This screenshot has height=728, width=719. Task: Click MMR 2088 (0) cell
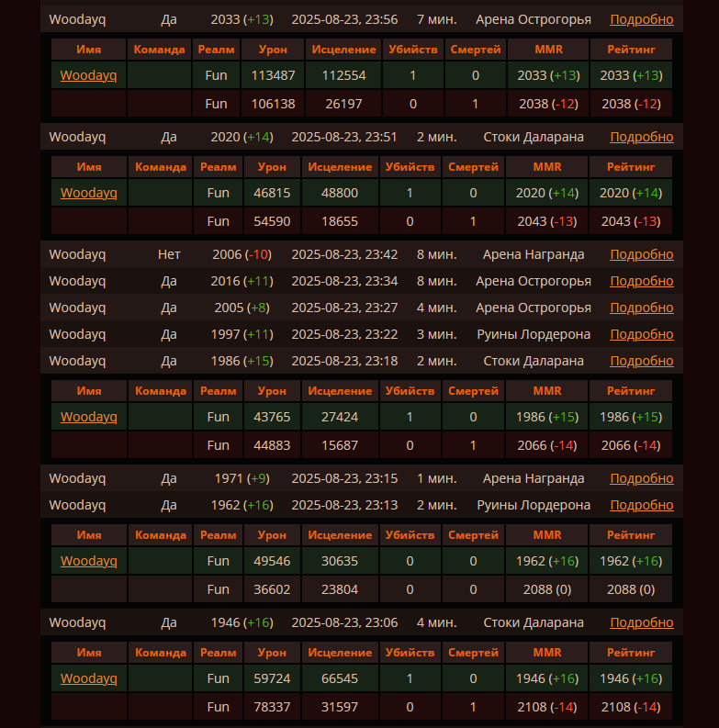click(x=547, y=589)
